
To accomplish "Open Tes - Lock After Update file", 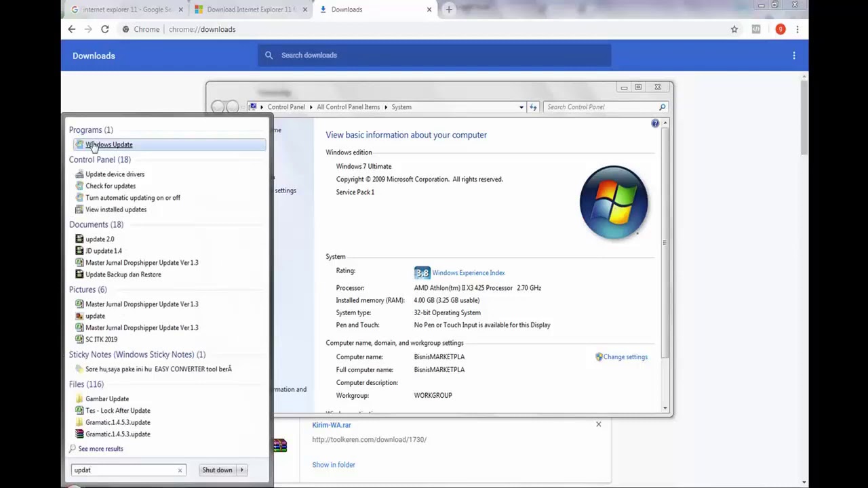I will click(x=118, y=411).
